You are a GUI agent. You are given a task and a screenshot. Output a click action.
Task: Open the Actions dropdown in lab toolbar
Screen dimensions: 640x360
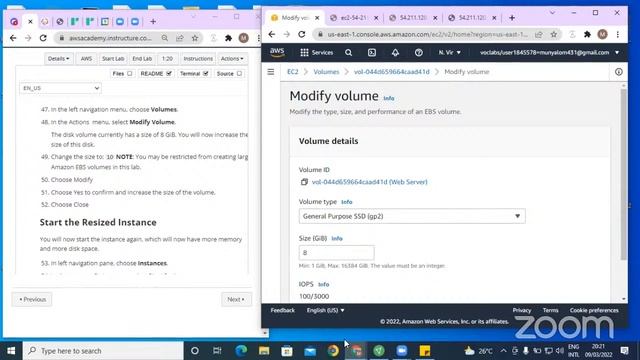(232, 59)
